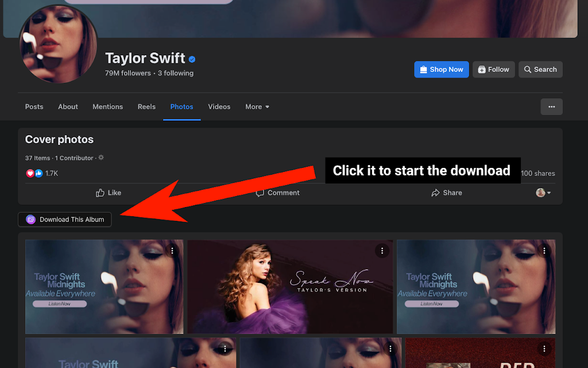Open the Speak Now Taylor's Version cover photo
Screen dimensions: 588x368
(290, 287)
